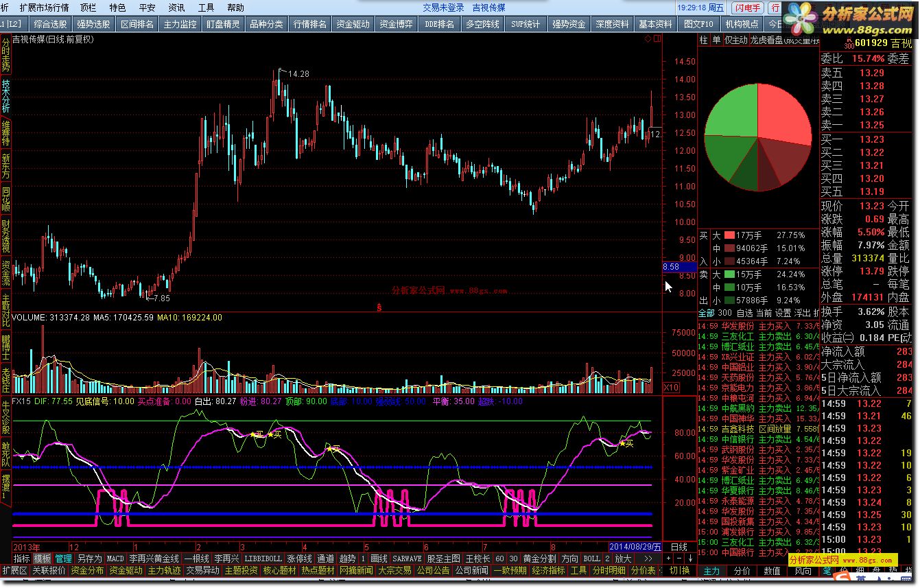Click the 资金驱动 toolbar button
The image size is (920, 588).
pos(353,24)
